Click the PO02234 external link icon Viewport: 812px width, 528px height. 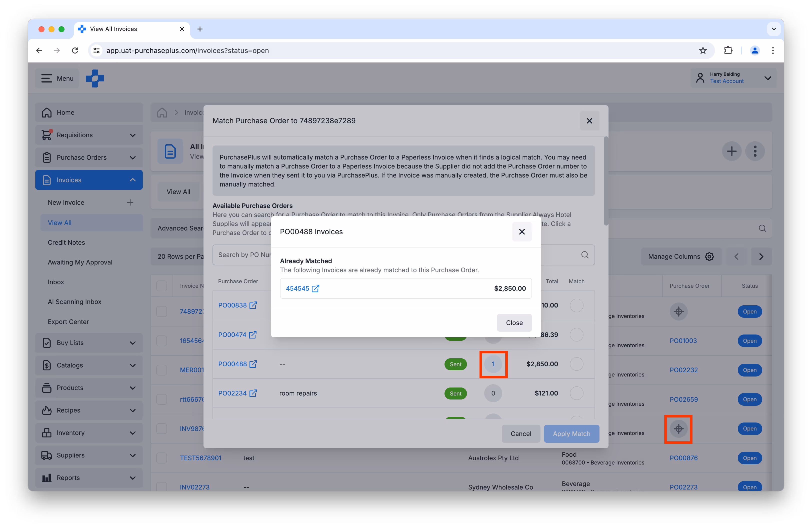[x=253, y=393]
